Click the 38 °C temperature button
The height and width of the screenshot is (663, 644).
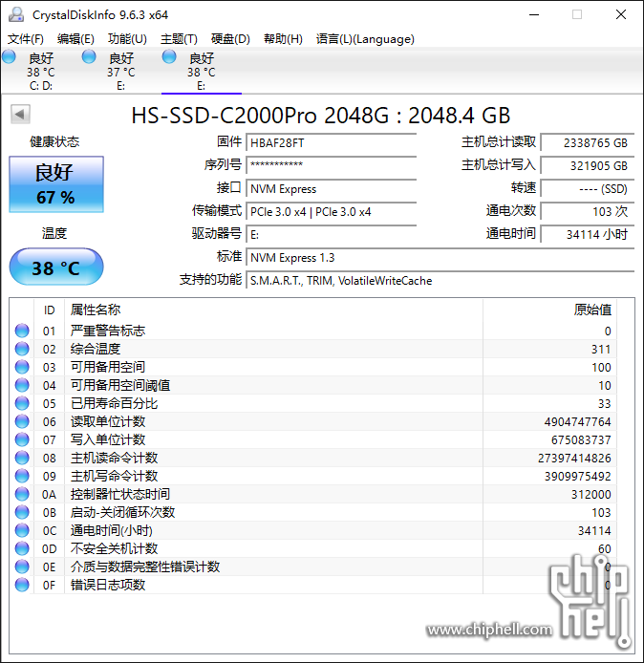56,267
